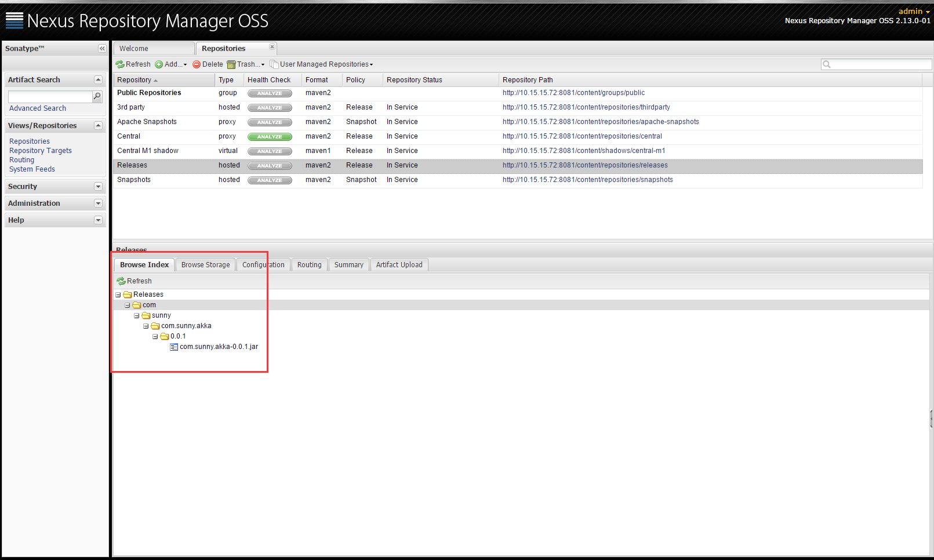Click the artifact search magnifier icon
934x560 pixels.
tap(97, 96)
